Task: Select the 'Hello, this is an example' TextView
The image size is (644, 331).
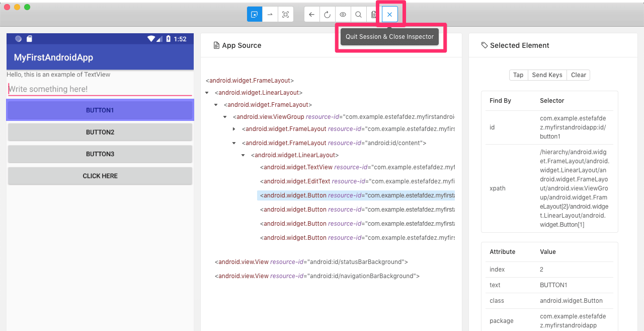Action: (x=58, y=75)
